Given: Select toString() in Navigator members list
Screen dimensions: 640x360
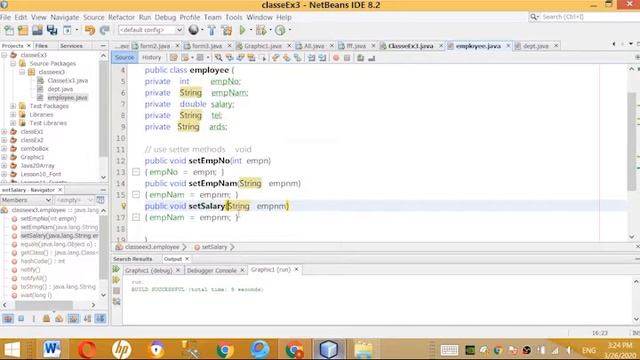Looking at the screenshot, I should coord(58,287).
